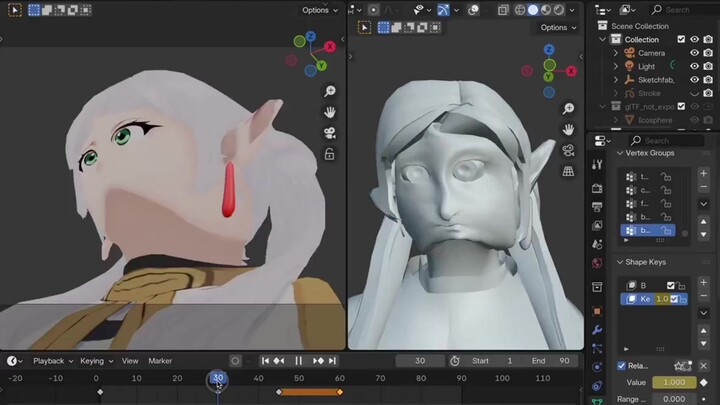The width and height of the screenshot is (720, 405).
Task: Expand the Sketchfab tree item
Action: tap(616, 79)
